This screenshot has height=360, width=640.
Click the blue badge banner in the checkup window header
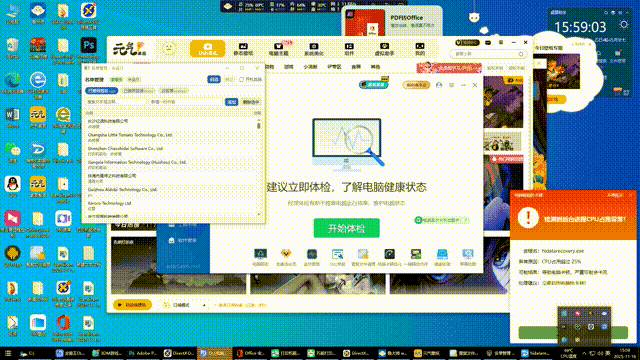[373, 84]
